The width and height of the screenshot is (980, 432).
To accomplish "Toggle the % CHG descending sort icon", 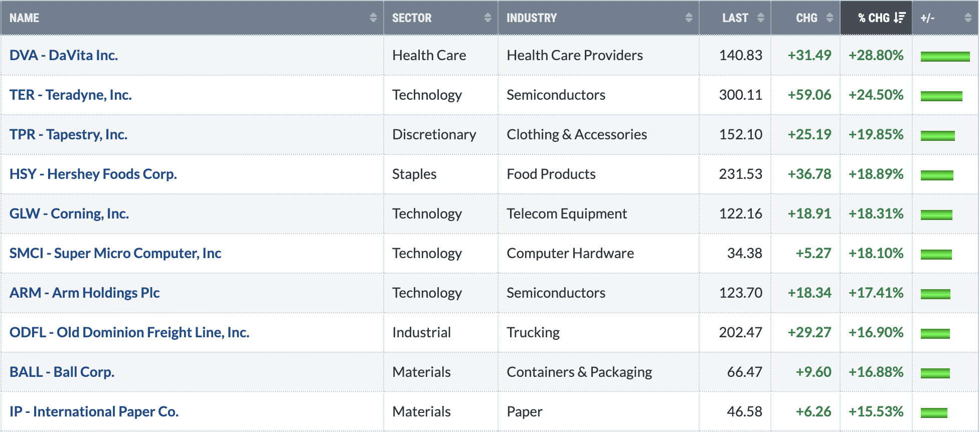I will 899,18.
